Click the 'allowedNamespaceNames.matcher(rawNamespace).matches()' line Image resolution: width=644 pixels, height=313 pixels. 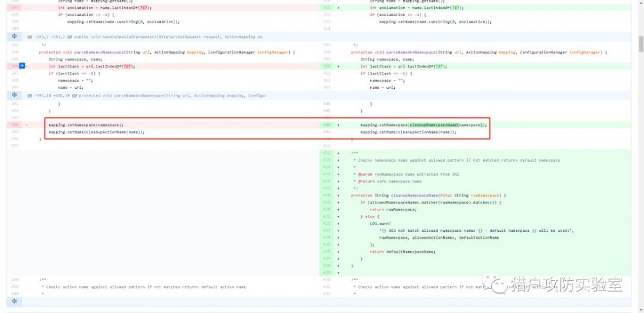pyautogui.click(x=431, y=202)
